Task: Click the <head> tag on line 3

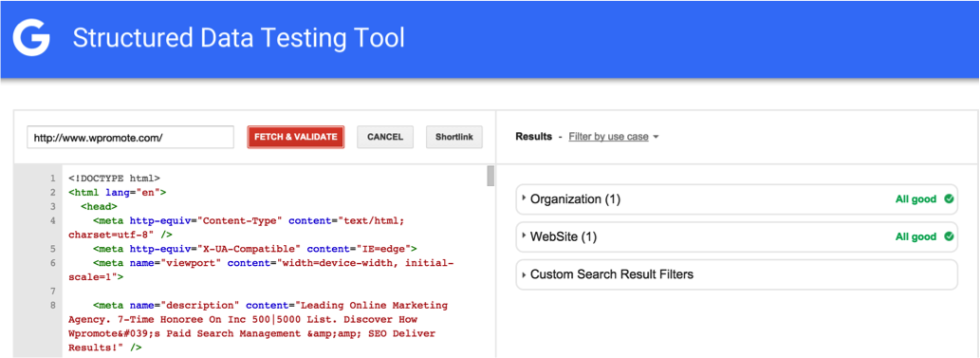Action: click(99, 206)
